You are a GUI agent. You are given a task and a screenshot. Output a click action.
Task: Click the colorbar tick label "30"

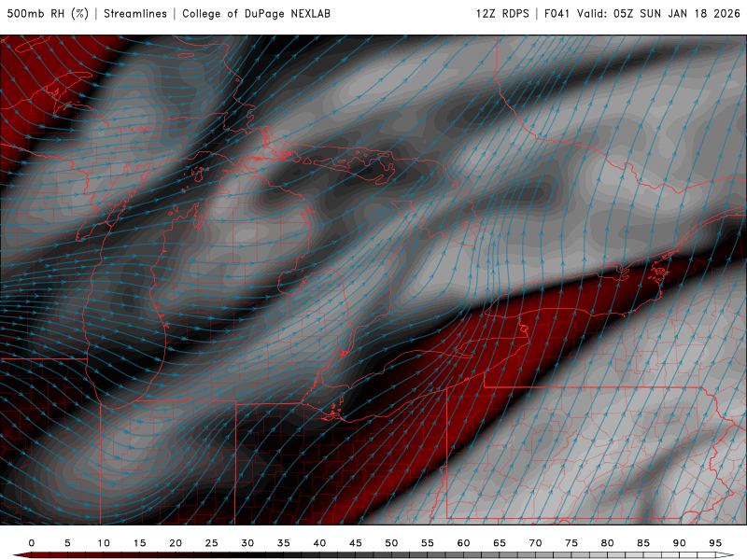[x=247, y=543]
